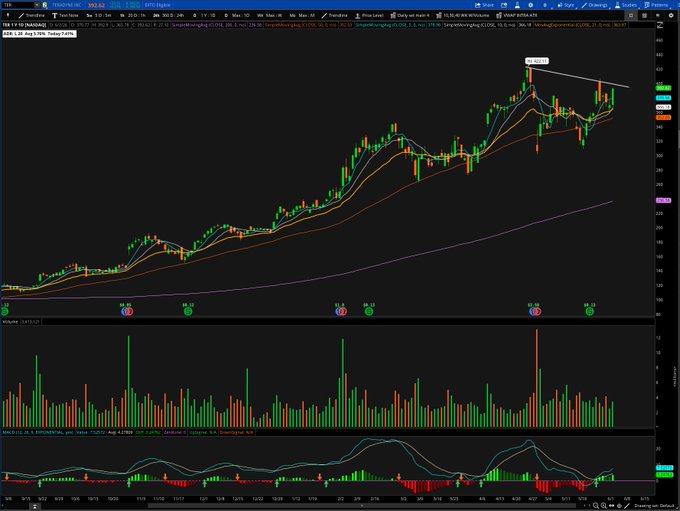The width and height of the screenshot is (680, 511).
Task: Click the crosshair cursor icon at bottom
Action: tap(619, 506)
